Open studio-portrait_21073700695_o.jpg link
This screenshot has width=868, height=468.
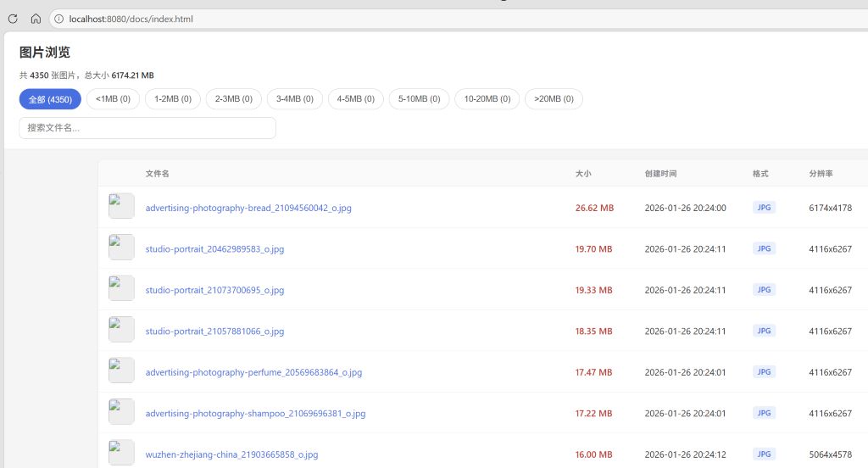coord(214,290)
